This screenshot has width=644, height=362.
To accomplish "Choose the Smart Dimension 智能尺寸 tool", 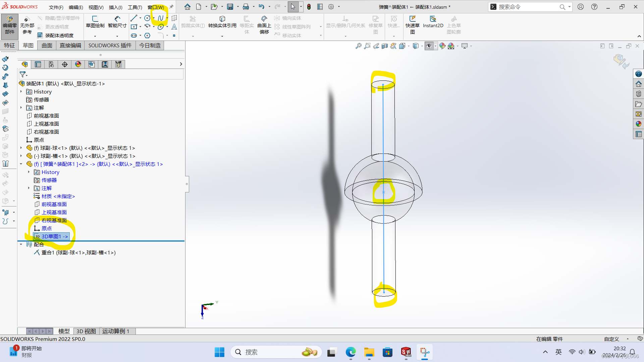I will coord(117,22).
